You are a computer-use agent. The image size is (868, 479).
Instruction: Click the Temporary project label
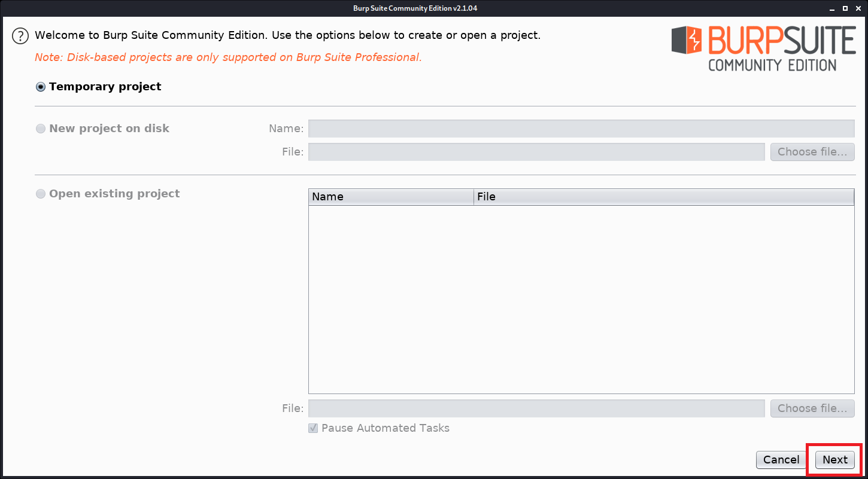coord(105,87)
